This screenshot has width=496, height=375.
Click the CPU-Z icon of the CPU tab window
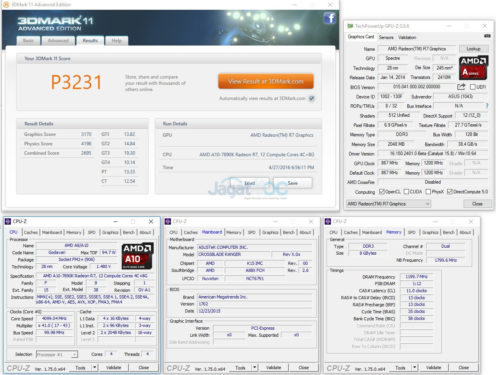pos(8,221)
